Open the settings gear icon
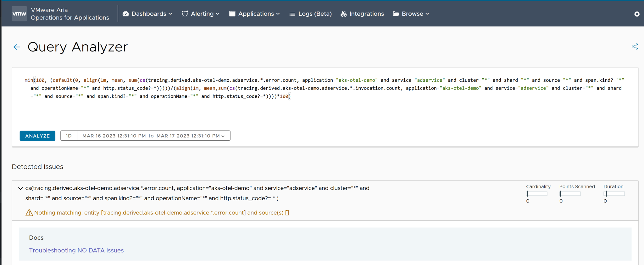 click(x=637, y=14)
